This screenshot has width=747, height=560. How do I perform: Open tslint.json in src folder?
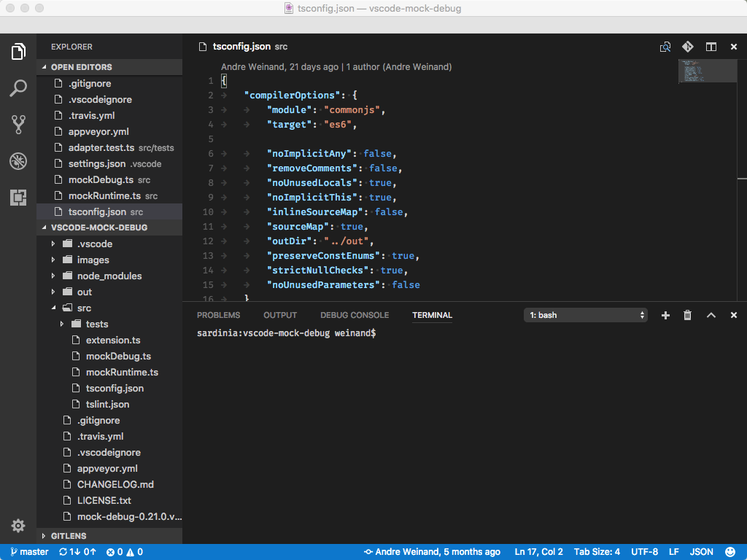coord(109,404)
